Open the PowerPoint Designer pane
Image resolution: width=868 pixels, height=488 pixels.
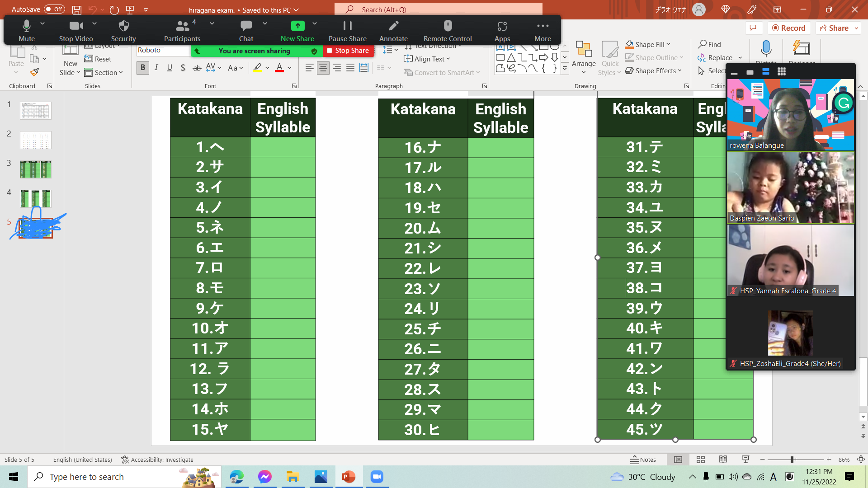click(x=802, y=51)
